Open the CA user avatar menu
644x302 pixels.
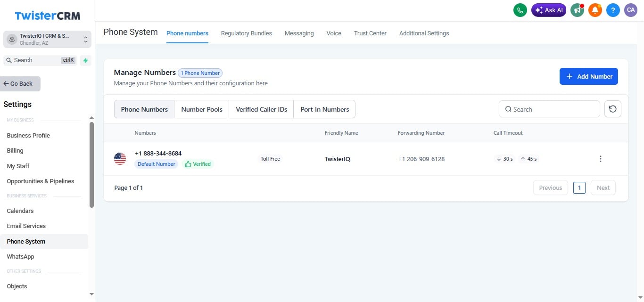click(x=631, y=10)
